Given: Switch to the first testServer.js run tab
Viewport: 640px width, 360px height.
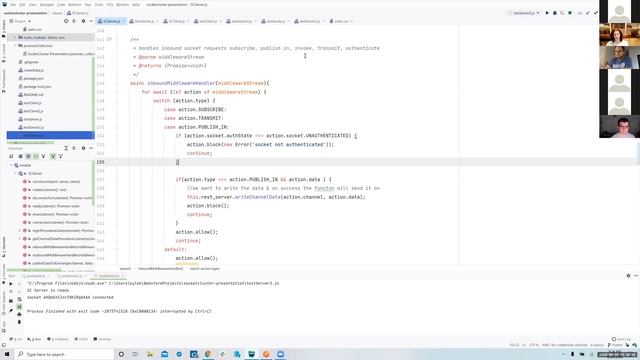Looking at the screenshot, I should point(36,276).
